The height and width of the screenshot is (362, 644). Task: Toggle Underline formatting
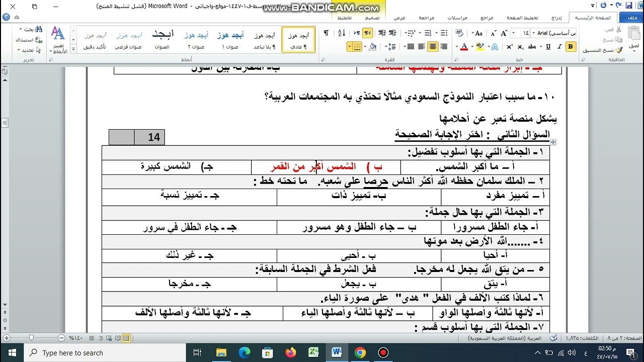(548, 47)
